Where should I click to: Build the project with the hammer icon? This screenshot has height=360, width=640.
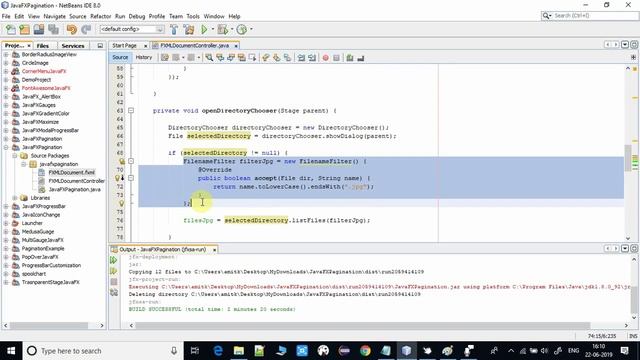coord(174,29)
